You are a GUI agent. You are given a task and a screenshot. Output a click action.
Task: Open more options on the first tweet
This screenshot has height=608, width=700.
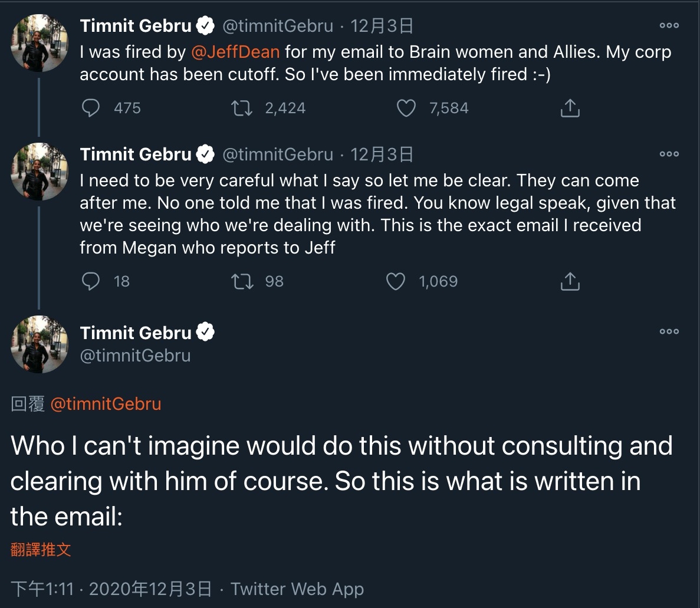[669, 26]
